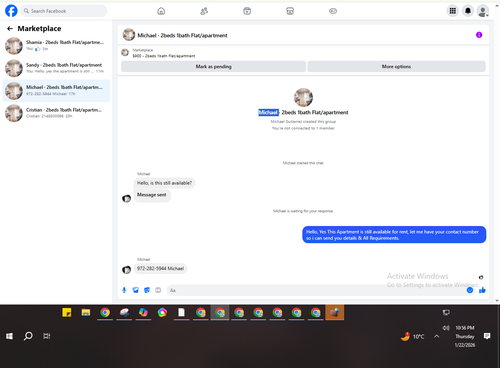This screenshot has width=500, height=368.
Task: Open the emoji picker in composer
Action: [x=470, y=290]
